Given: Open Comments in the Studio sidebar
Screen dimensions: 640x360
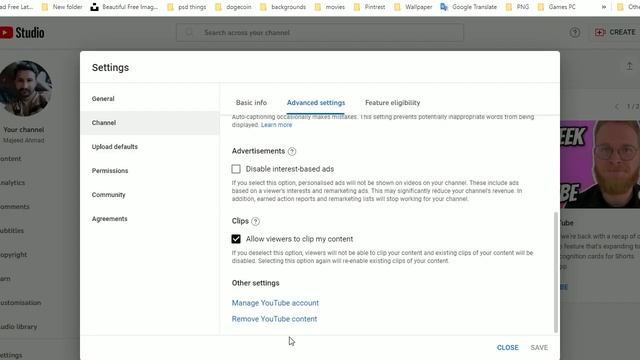Looking at the screenshot, I should coord(15,207).
